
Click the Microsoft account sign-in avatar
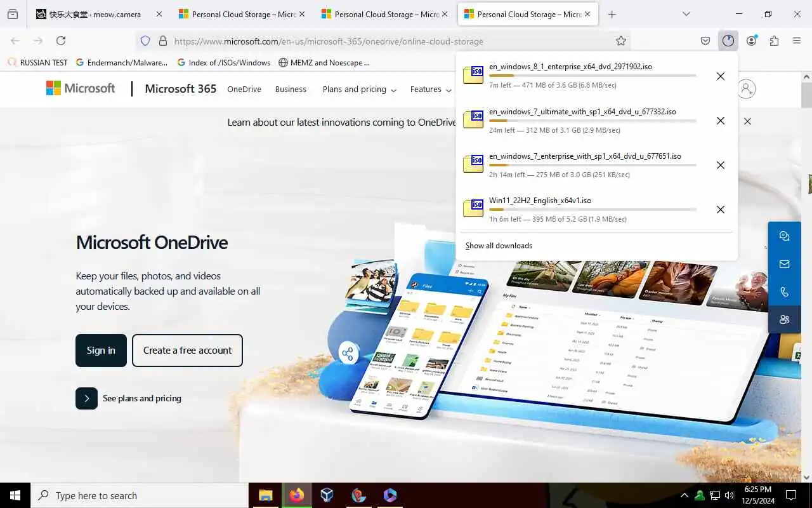[747, 89]
